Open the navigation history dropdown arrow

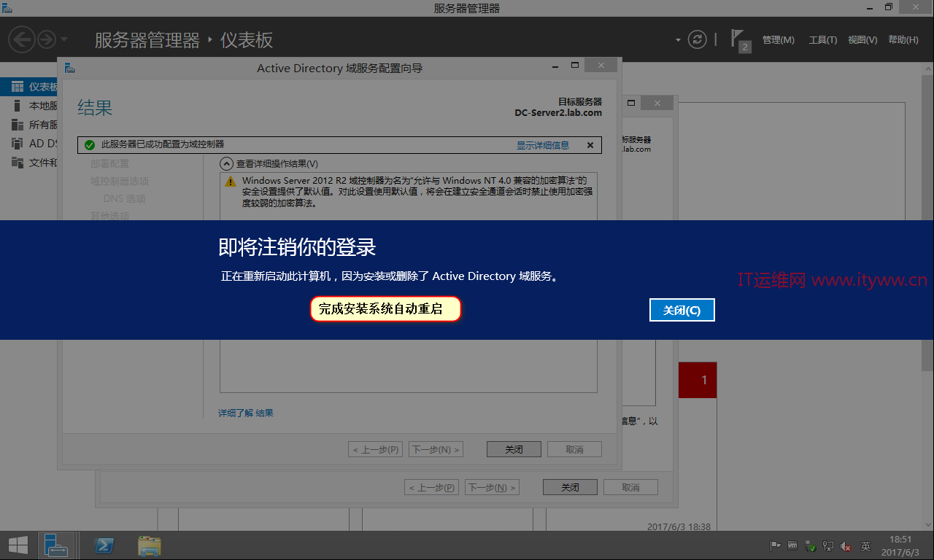pos(64,39)
